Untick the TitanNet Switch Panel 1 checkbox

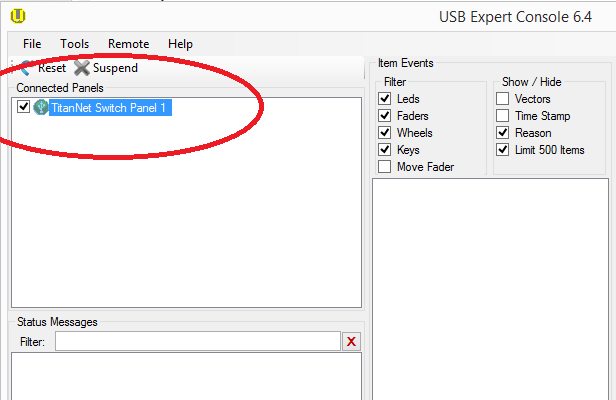24,106
